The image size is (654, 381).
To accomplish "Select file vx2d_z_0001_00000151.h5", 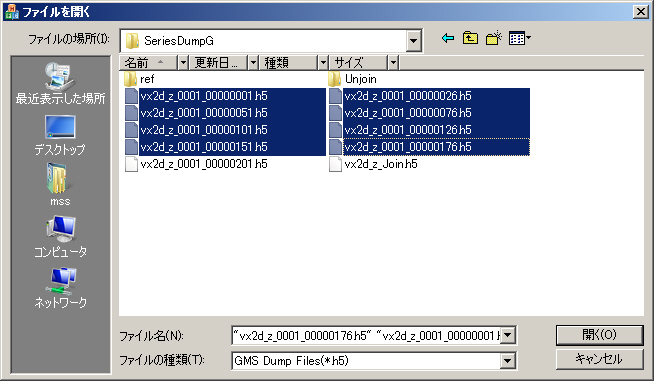I will click(x=225, y=147).
